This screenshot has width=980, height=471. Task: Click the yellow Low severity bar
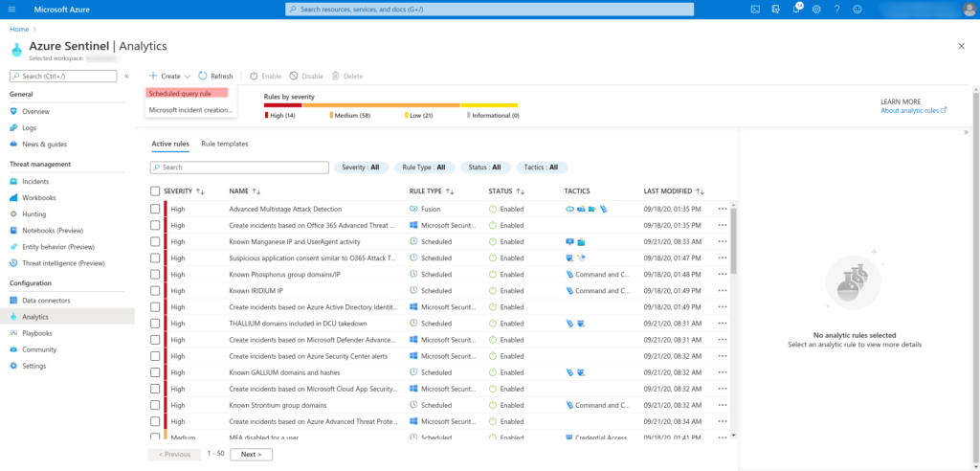pyautogui.click(x=489, y=105)
